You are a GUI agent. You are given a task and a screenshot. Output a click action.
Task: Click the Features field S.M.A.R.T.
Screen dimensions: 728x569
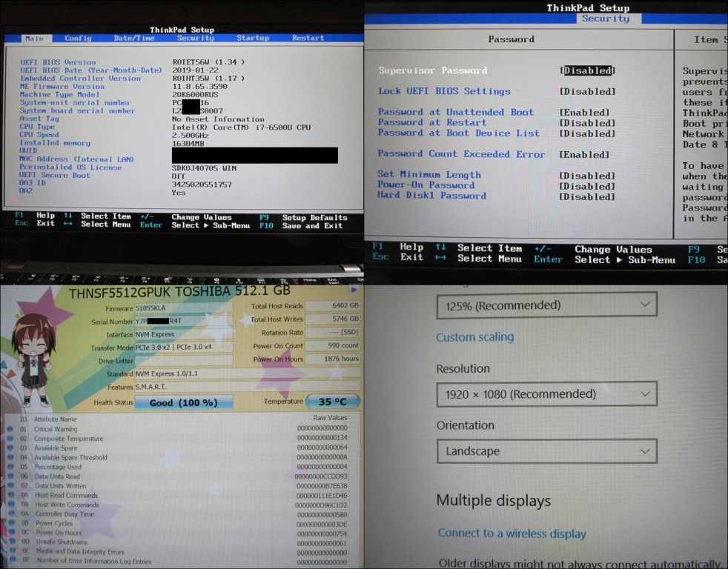pos(248,387)
